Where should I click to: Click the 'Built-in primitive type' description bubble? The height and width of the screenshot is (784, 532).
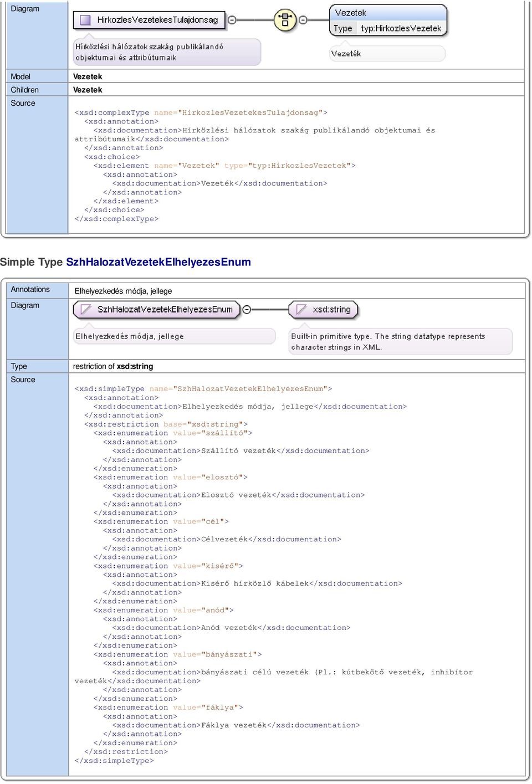pos(401,342)
